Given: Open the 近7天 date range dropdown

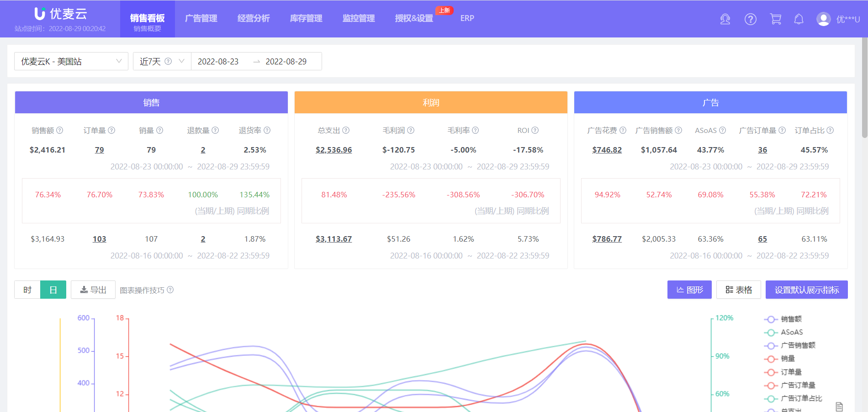Looking at the screenshot, I should (x=162, y=61).
